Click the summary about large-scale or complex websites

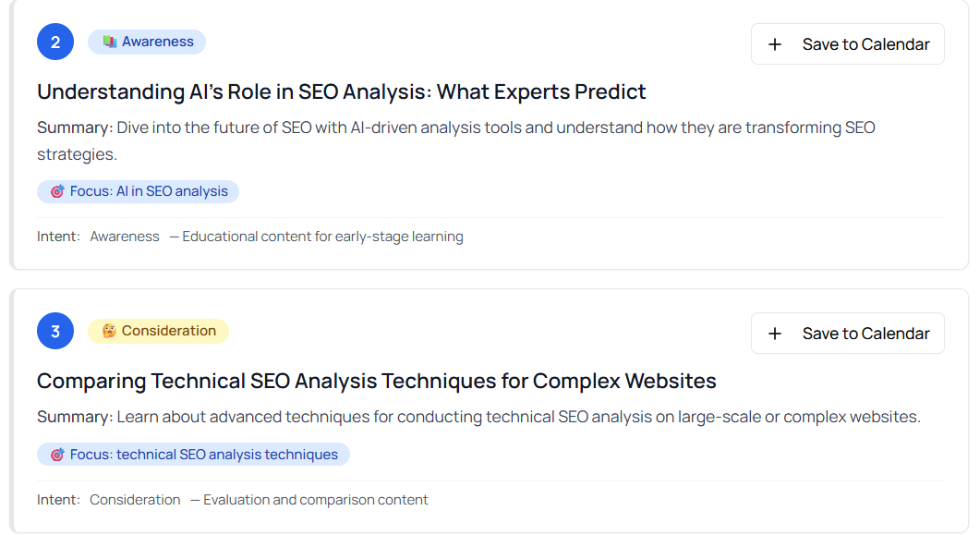point(478,417)
